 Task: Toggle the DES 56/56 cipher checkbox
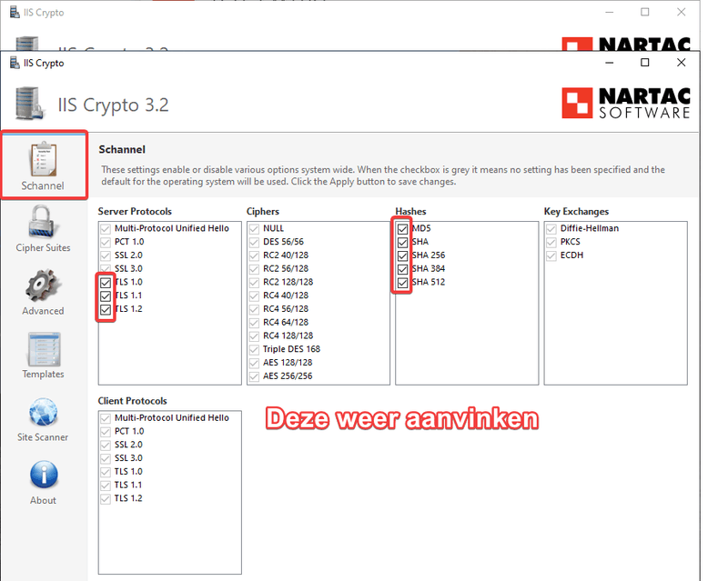point(254,242)
